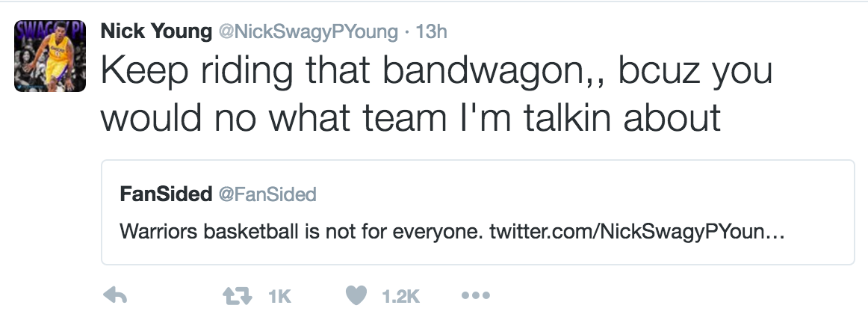Click the @FanSided handle
Viewport: 868px width, 320px height.
pos(267,195)
